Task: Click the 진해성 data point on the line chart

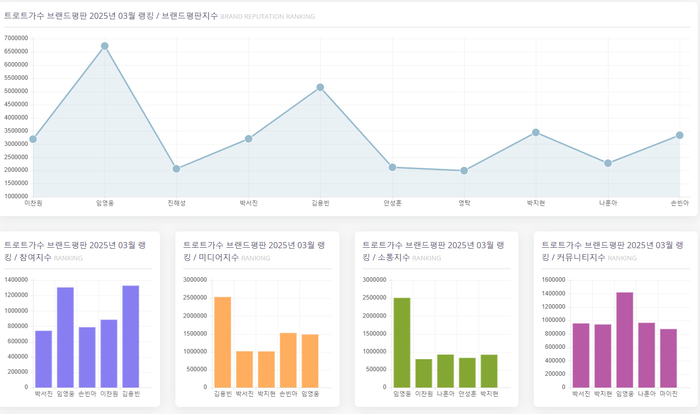Action: pos(176,169)
